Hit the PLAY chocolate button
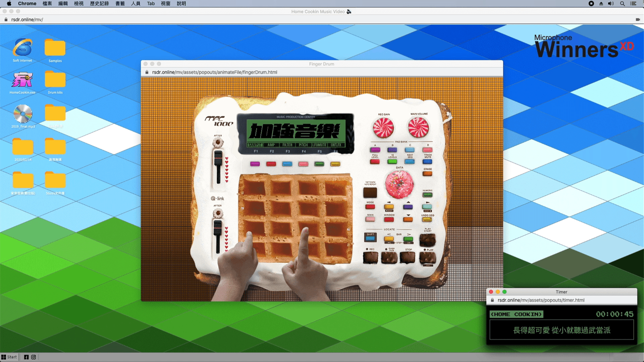This screenshot has width=644, height=362. click(428, 257)
